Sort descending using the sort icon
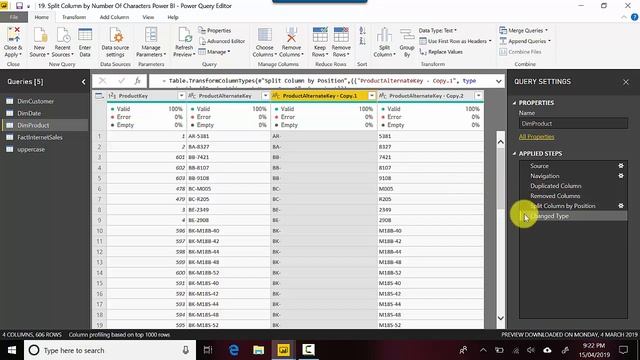The height and width of the screenshot is (360, 640). 362,41
